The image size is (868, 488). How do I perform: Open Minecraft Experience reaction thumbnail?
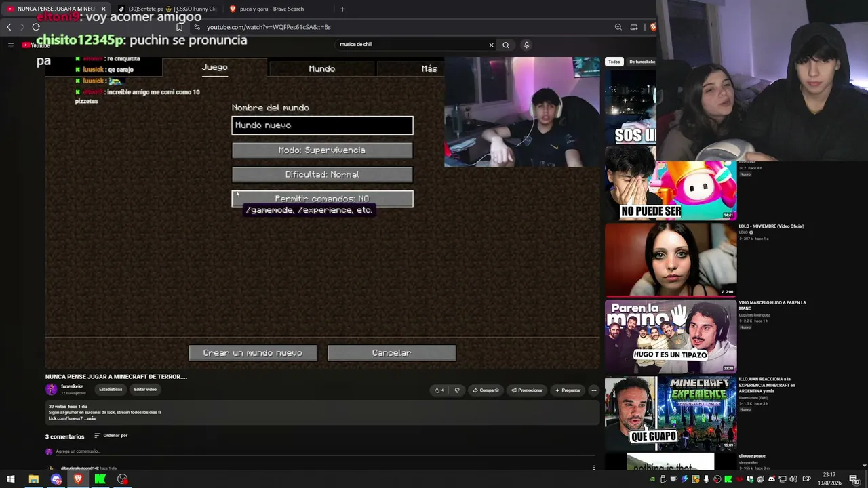pos(671,413)
